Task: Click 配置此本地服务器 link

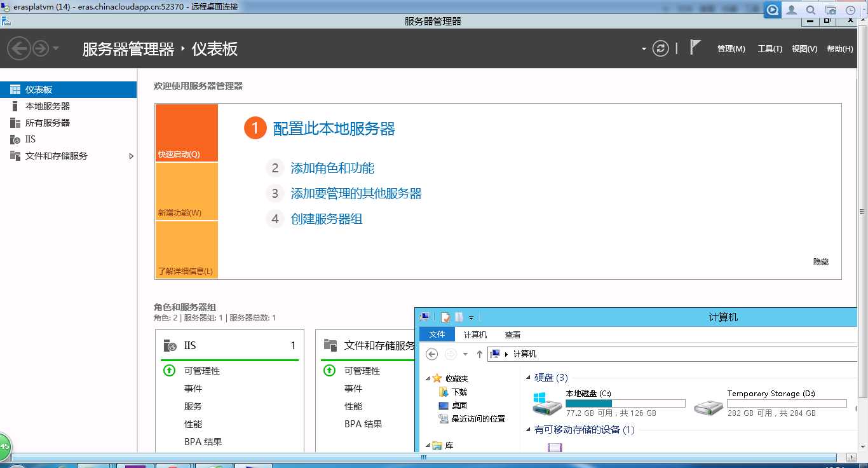Action: coord(334,129)
